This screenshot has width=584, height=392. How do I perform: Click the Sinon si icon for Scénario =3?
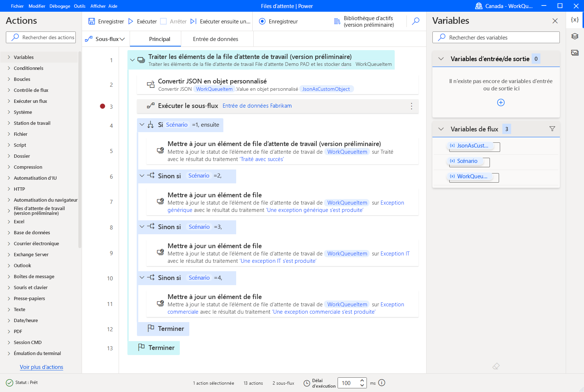151,227
